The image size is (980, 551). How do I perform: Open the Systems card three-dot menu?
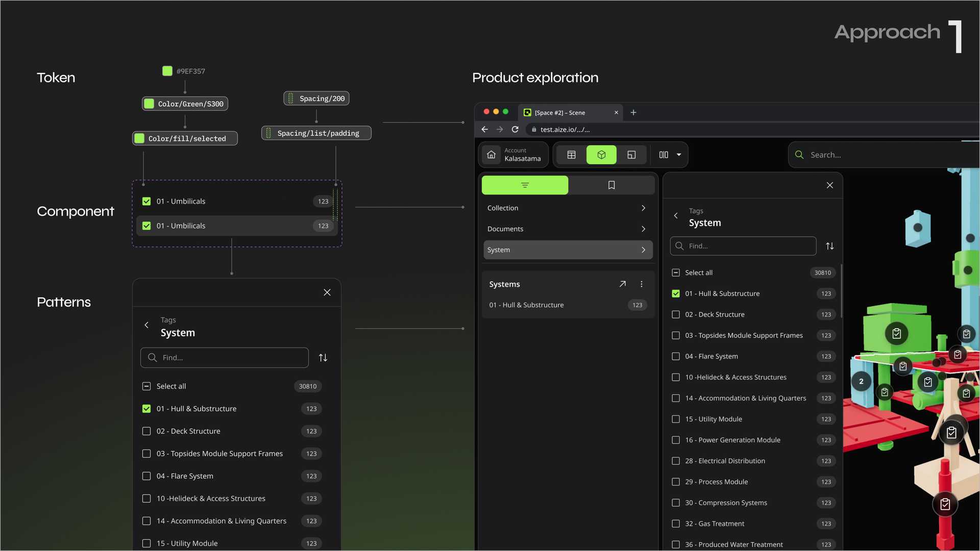642,284
